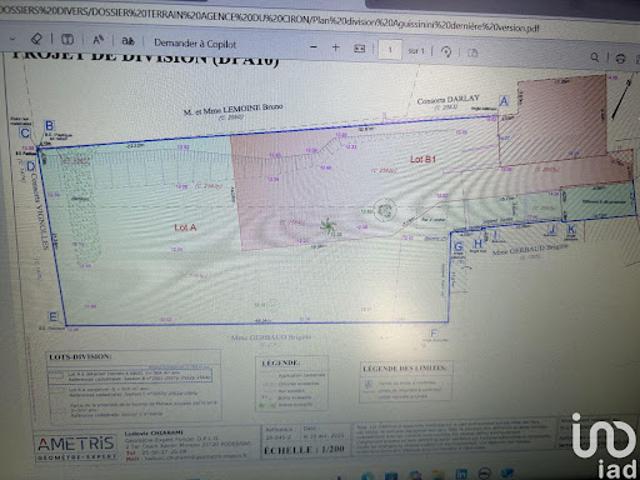Print the PDF with the printer icon
Screen dimensions: 640x480
[x=620, y=58]
